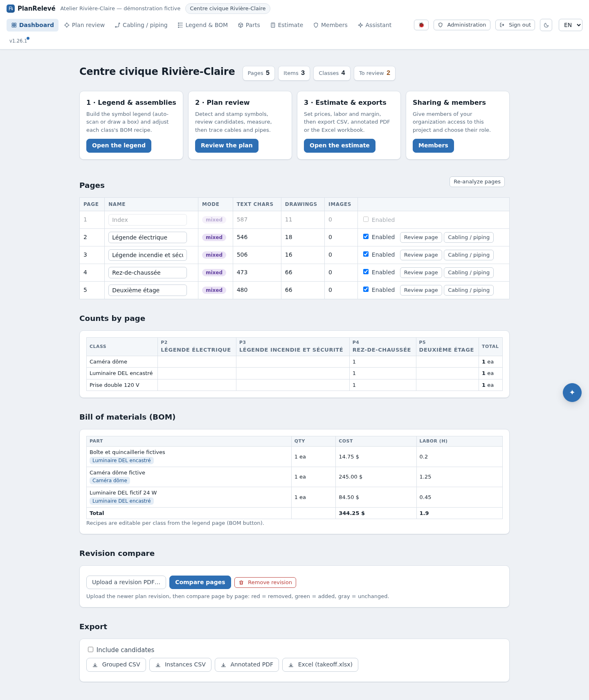Click the Excel takeoff download icon

point(291,665)
